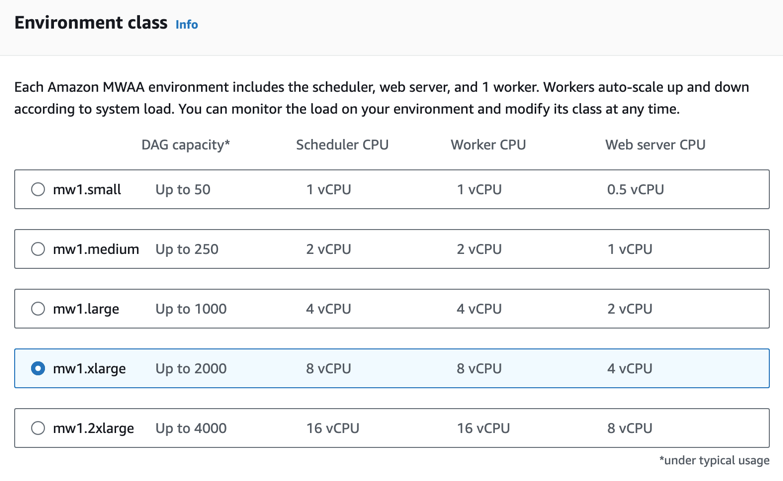Click the Environment class heading

tap(91, 23)
